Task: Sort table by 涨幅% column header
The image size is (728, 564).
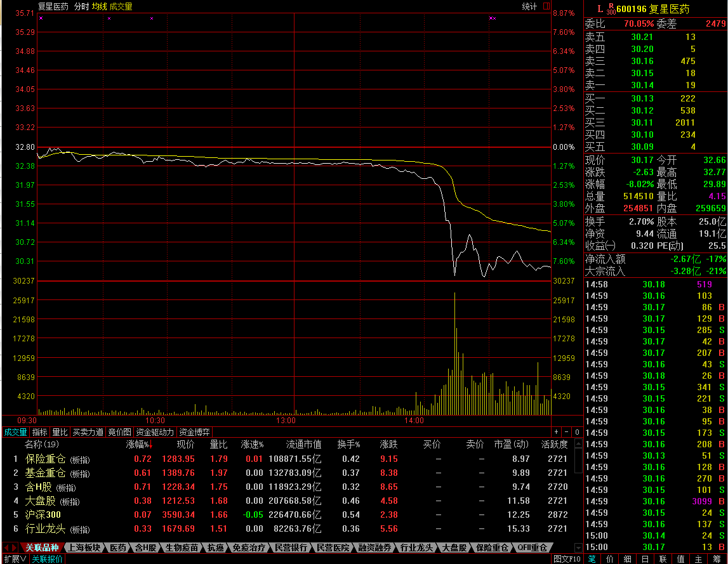Action: [x=139, y=445]
